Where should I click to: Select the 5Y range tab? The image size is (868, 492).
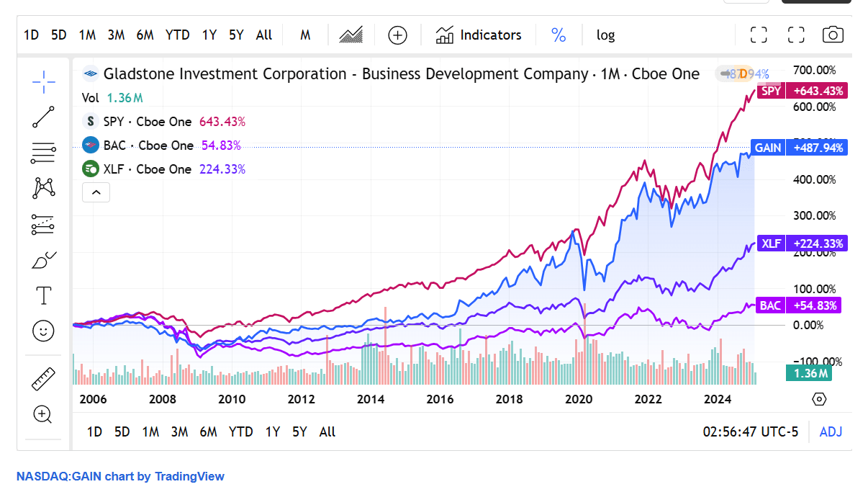click(236, 34)
